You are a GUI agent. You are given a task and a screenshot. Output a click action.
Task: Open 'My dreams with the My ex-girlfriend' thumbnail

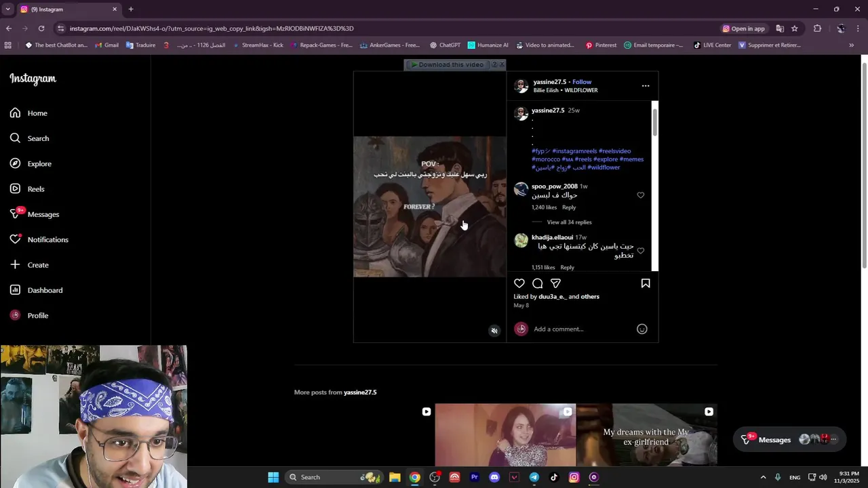647,435
